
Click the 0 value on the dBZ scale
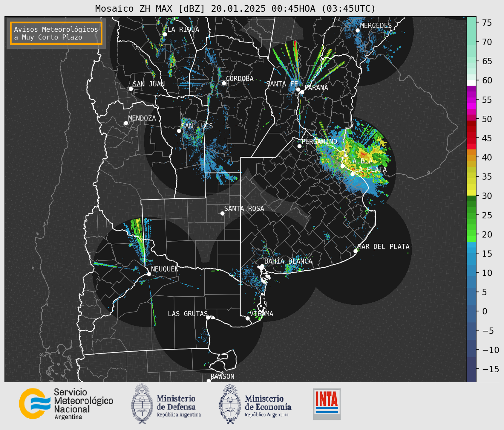tap(485, 311)
